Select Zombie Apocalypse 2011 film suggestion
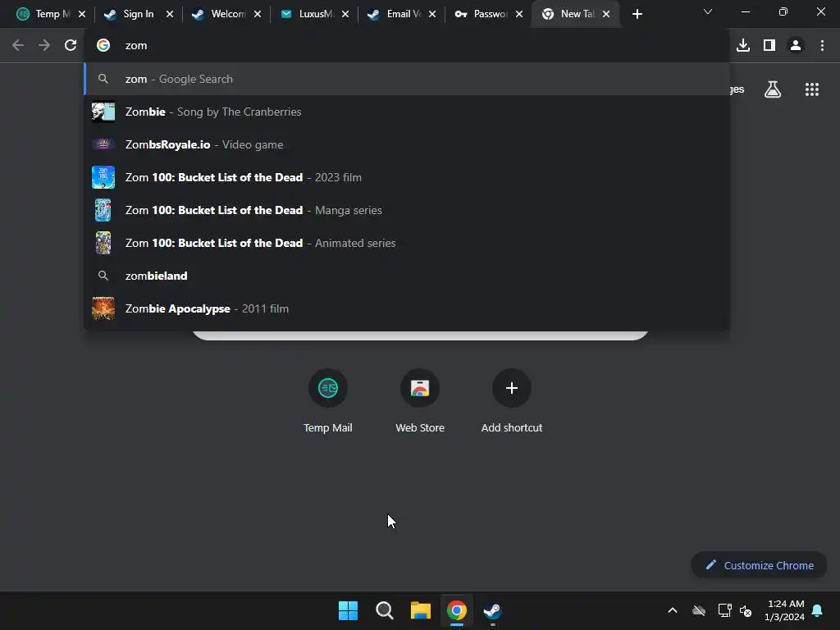The width and height of the screenshot is (840, 630). pos(407,308)
